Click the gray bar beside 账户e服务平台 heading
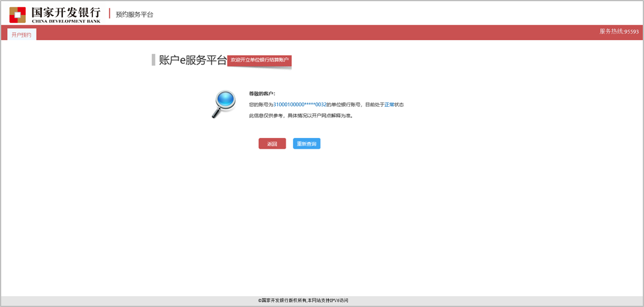This screenshot has height=307, width=644. (154, 60)
